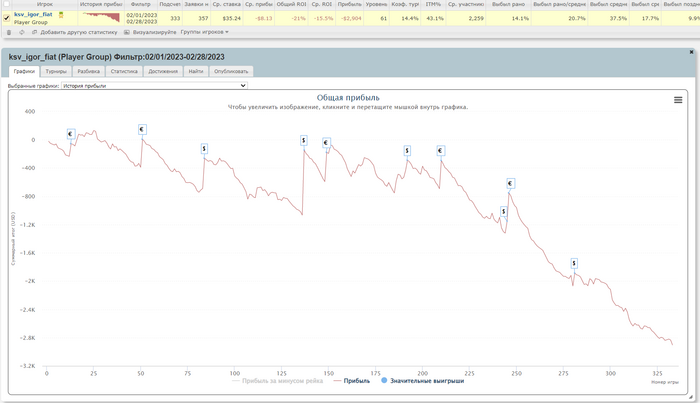Viewport: 700px width, 403px height.
Task: Click the resize grip at chart panel corner
Action: [691, 397]
